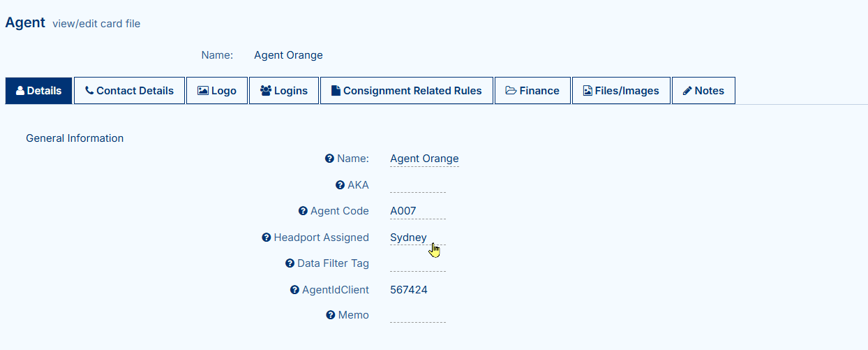Viewport: 868px width, 350px height.
Task: Click the help icon for Headport Assigned
Action: [266, 238]
